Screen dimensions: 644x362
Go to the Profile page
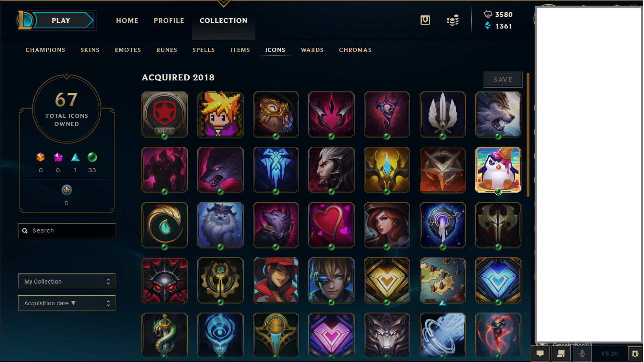(169, 21)
